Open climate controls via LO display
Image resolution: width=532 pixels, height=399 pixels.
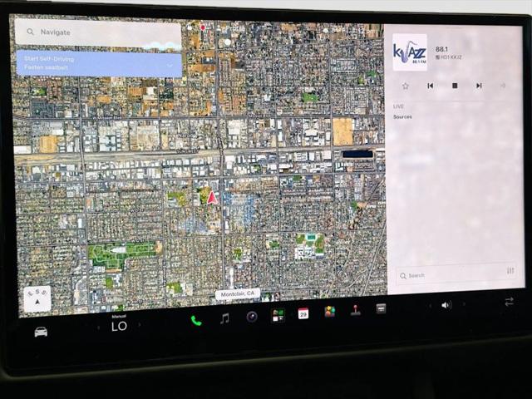tap(119, 326)
